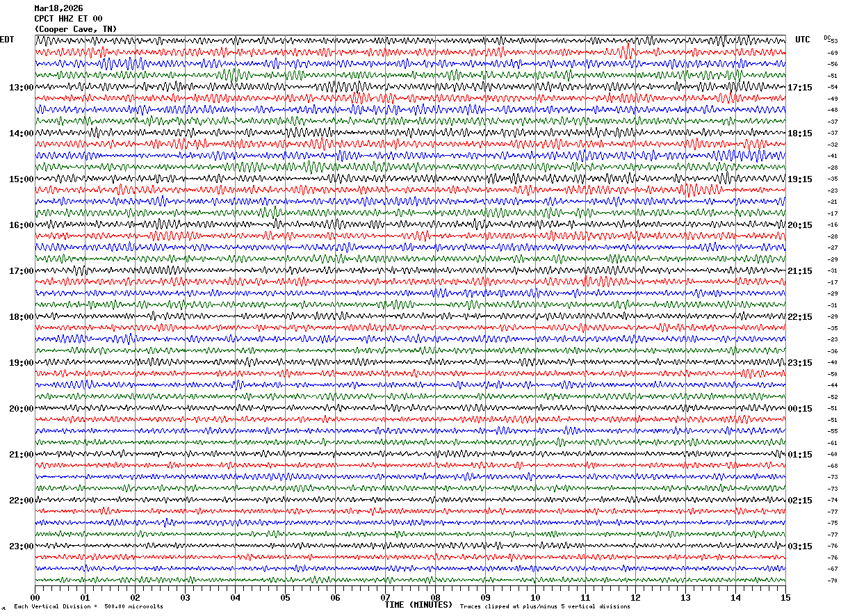
Task: Click the DC offset value -44
Action: [832, 385]
